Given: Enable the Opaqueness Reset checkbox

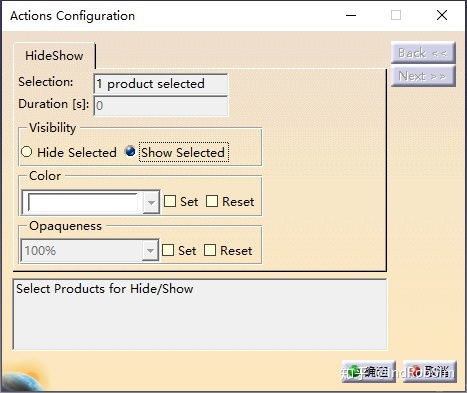Looking at the screenshot, I should (x=210, y=250).
